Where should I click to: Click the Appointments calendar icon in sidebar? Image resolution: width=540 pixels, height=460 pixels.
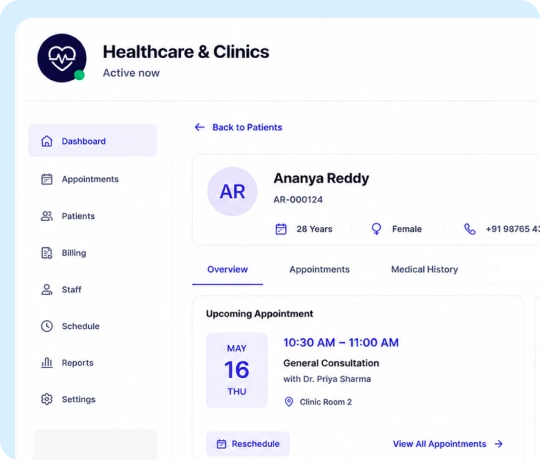click(47, 179)
